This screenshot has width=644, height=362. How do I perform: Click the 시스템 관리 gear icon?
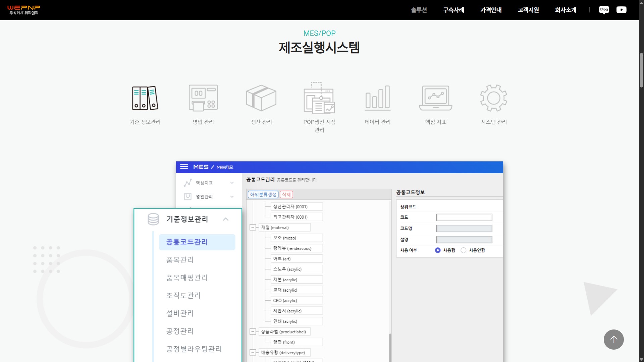click(494, 98)
